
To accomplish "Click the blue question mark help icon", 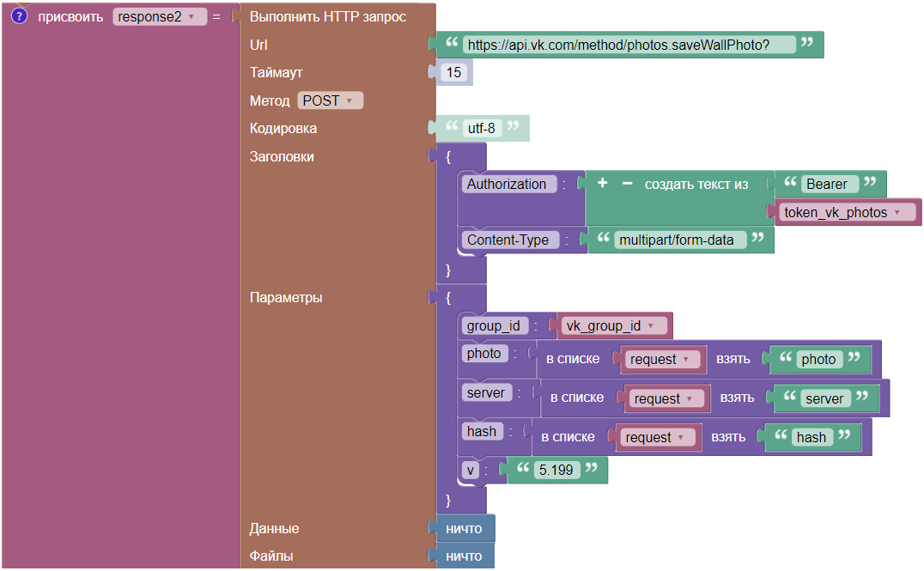I will click(x=19, y=16).
